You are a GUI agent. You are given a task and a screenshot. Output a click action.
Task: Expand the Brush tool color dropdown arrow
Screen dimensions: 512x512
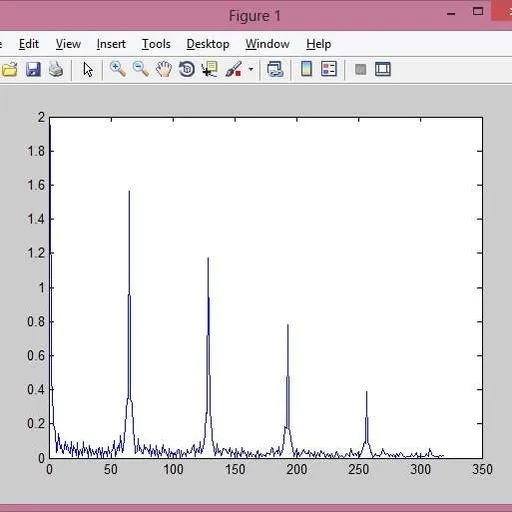click(251, 69)
